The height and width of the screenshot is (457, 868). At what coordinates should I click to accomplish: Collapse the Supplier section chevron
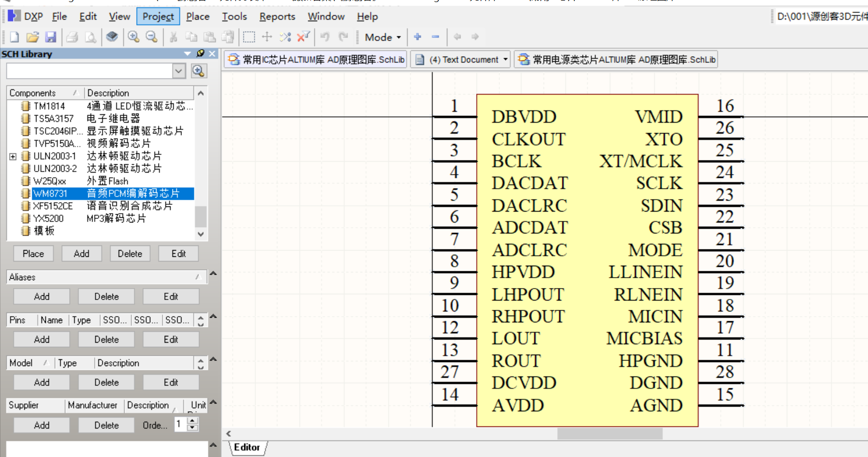[213, 402]
